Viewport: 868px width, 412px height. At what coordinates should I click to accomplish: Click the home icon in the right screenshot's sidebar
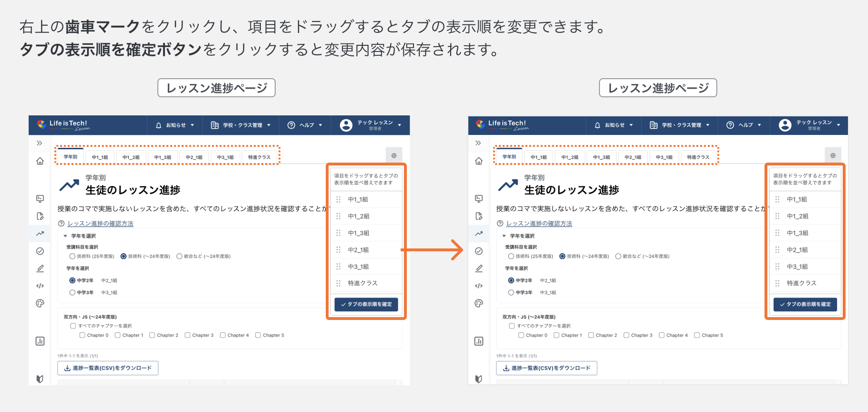coord(479,161)
